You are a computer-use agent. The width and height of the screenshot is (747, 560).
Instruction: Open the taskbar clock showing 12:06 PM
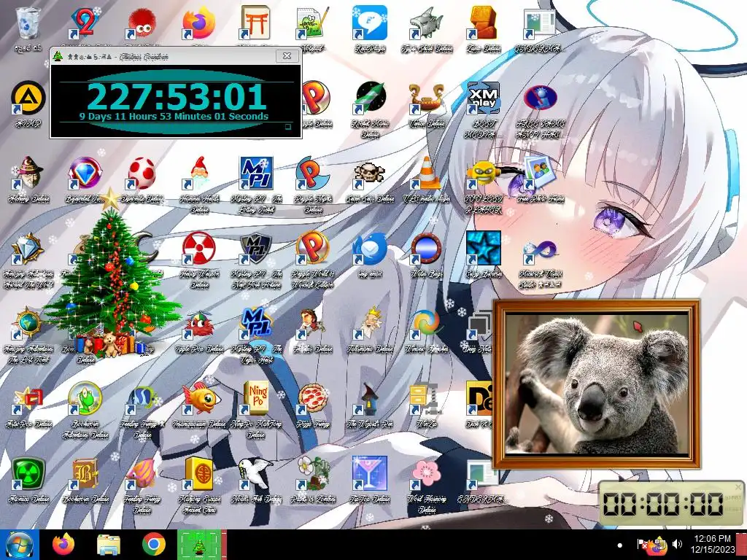click(712, 544)
